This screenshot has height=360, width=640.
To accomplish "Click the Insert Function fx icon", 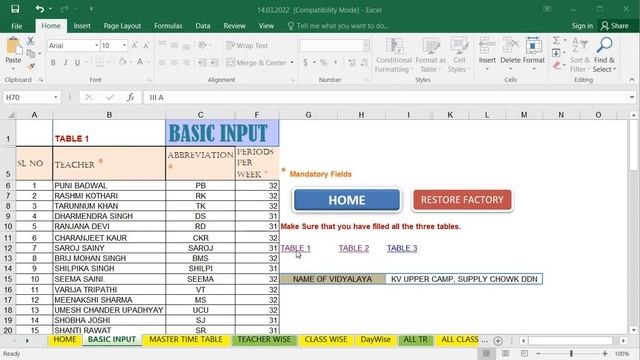I will (x=130, y=97).
